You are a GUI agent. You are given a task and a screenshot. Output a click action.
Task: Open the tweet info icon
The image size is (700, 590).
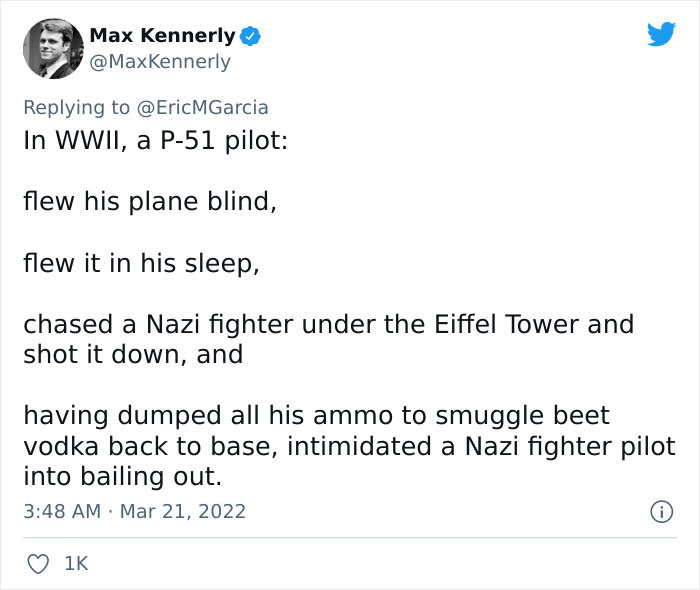click(660, 512)
